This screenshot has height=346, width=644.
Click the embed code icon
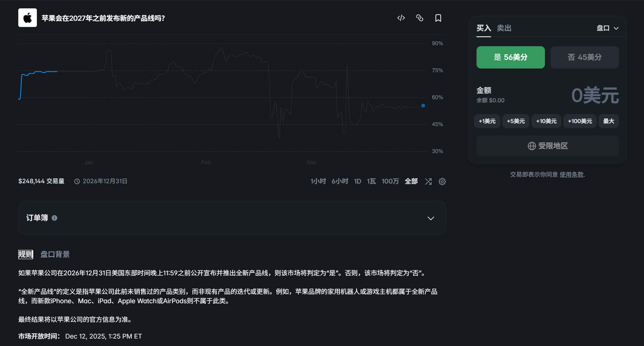pyautogui.click(x=401, y=18)
